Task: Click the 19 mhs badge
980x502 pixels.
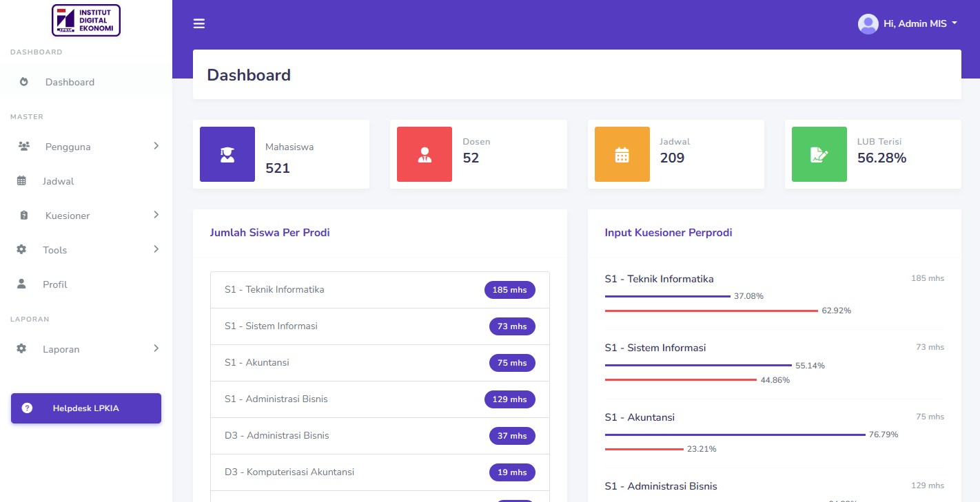Action: click(512, 472)
